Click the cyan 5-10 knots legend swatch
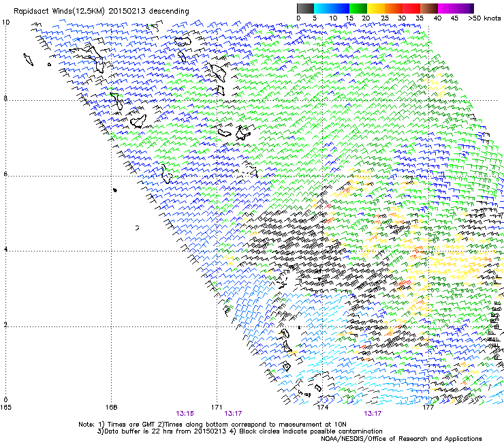504x443 pixels. (323, 8)
